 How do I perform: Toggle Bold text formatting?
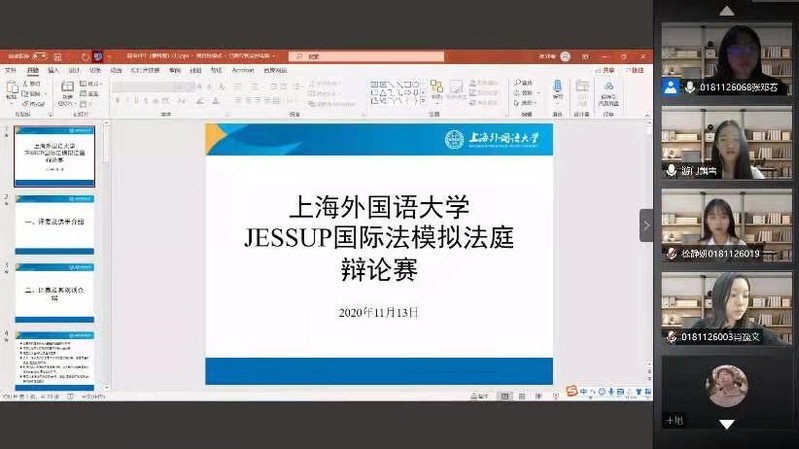tap(116, 100)
